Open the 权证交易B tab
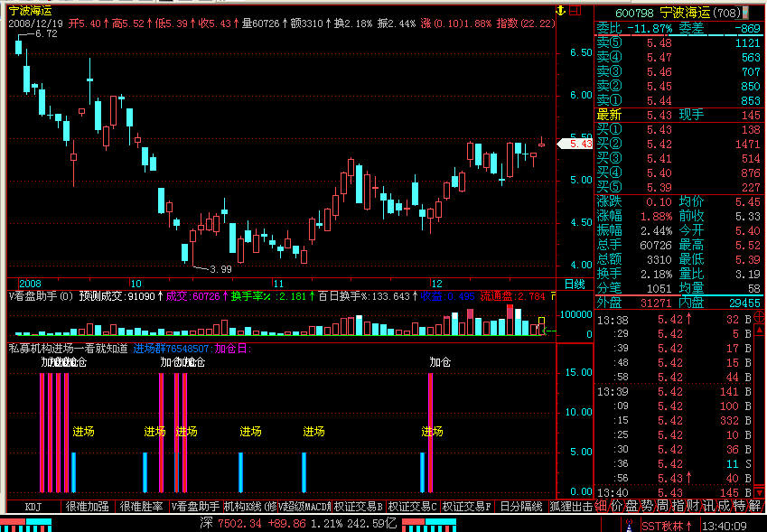Image resolution: width=767 pixels, height=532 pixels. (359, 506)
